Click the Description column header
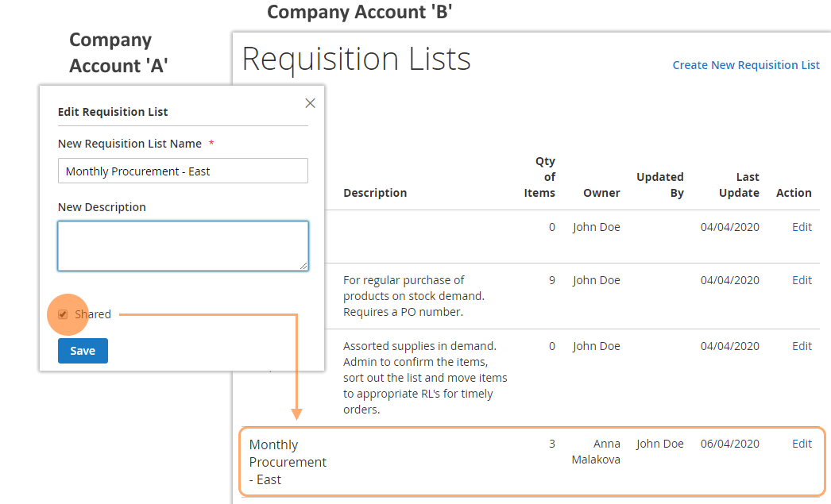This screenshot has width=831, height=504. click(x=375, y=193)
